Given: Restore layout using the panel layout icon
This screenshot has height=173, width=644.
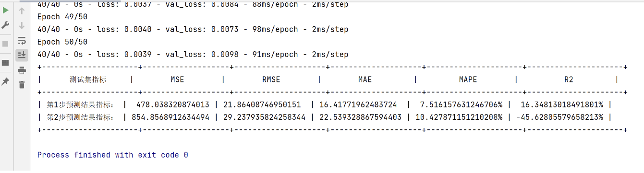Looking at the screenshot, I should tap(5, 63).
